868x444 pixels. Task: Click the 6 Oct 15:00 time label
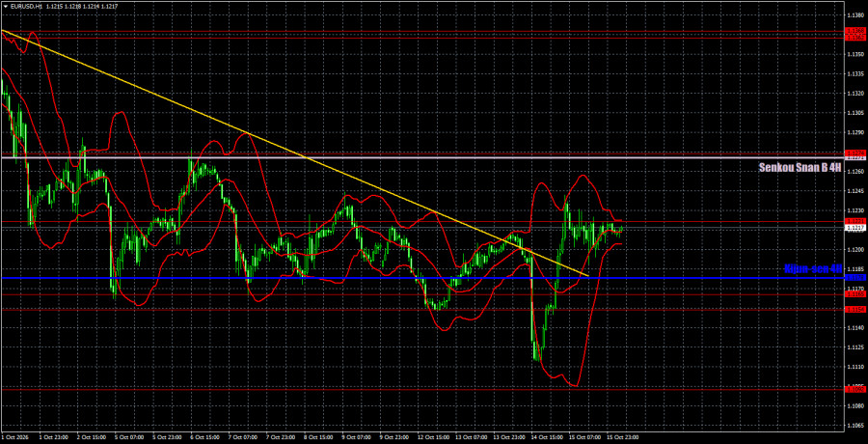click(204, 437)
